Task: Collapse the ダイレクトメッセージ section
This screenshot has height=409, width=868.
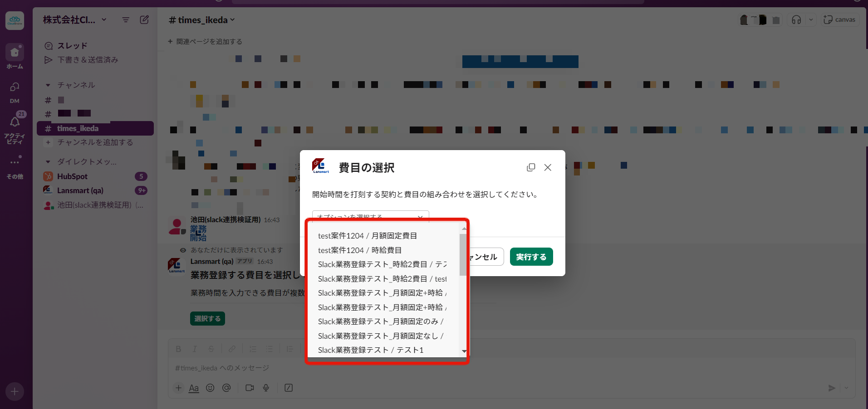Action: [x=48, y=162]
